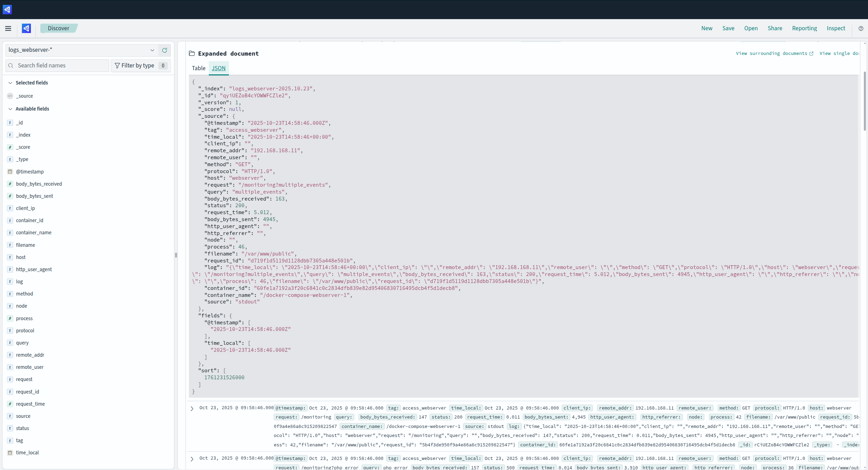Click the _source field code icon
The width and height of the screenshot is (868, 470).
point(10,96)
